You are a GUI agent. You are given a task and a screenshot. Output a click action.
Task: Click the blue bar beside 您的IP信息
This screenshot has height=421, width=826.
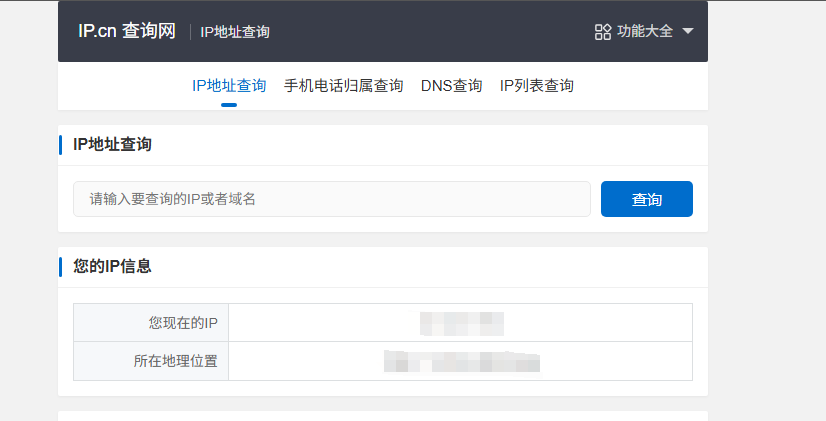(60, 267)
